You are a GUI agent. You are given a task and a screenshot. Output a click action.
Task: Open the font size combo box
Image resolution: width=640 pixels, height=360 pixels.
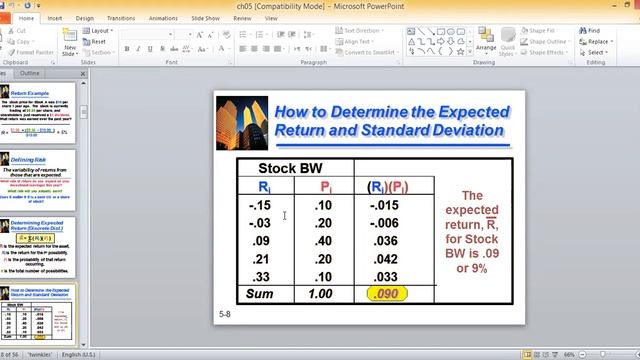point(184,35)
